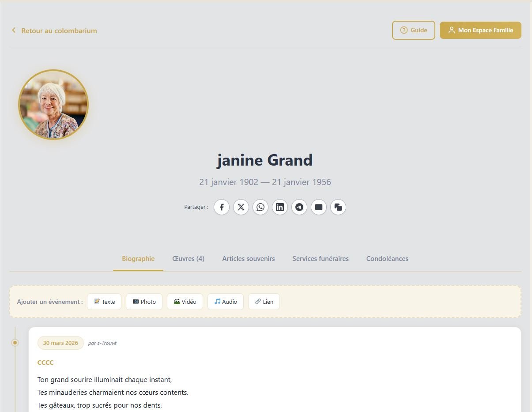Follow the Retour au colombarium link
The width and height of the screenshot is (532, 412).
click(x=59, y=30)
